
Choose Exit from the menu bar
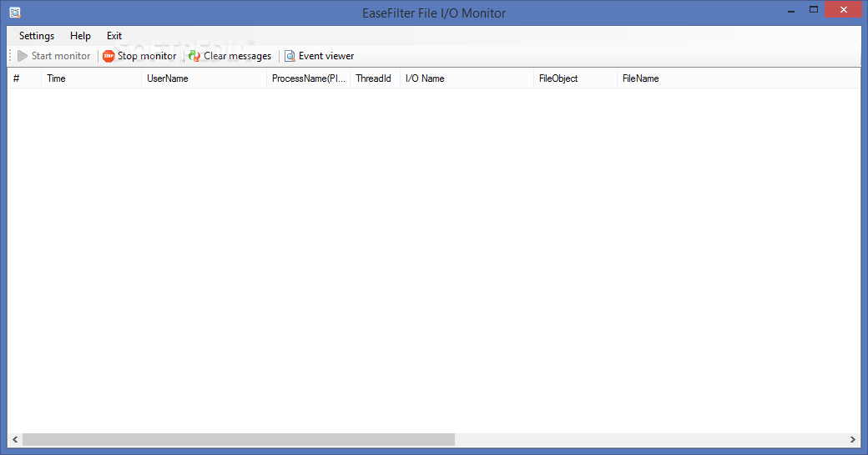[x=114, y=36]
